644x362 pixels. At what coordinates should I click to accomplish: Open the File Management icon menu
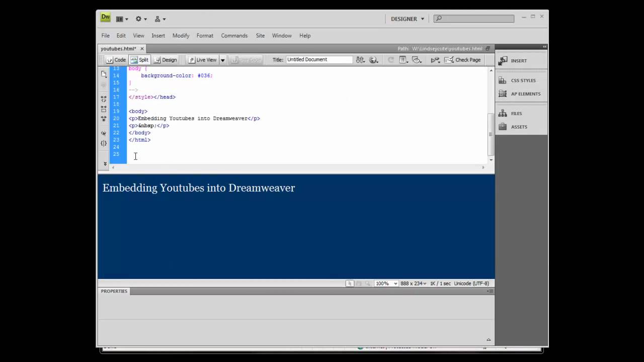[x=360, y=60]
